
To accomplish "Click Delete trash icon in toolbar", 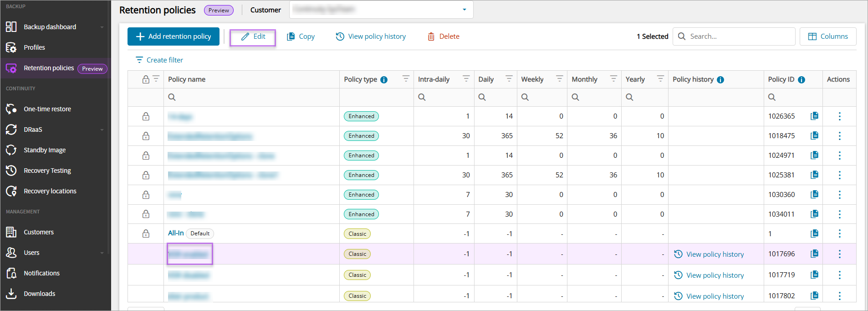I will click(431, 36).
